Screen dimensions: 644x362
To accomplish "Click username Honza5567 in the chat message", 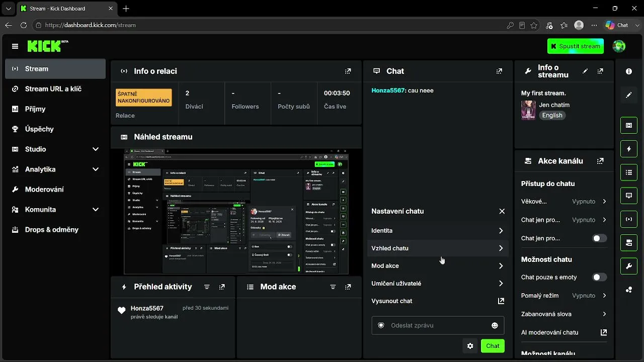I will click(388, 90).
